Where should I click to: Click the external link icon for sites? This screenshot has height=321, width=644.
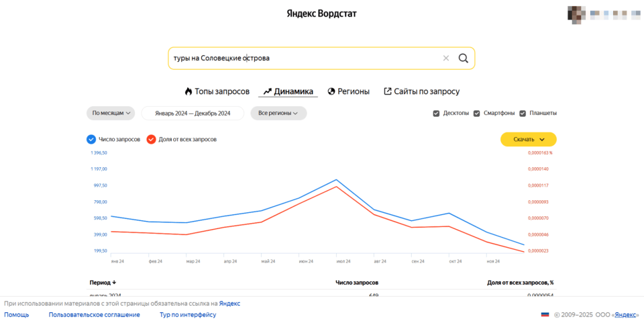pos(388,91)
